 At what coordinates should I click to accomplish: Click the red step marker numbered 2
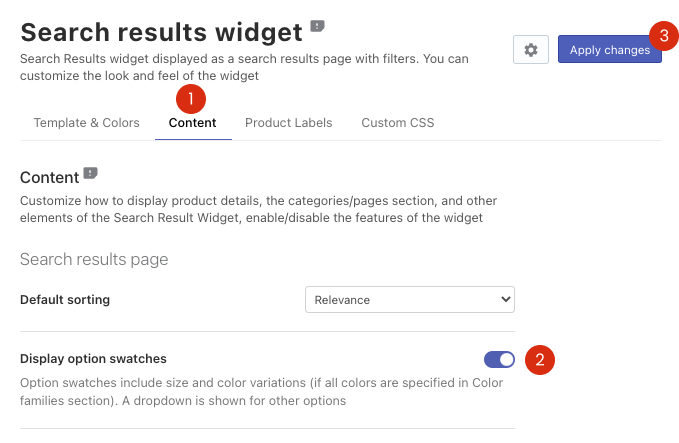click(x=540, y=360)
